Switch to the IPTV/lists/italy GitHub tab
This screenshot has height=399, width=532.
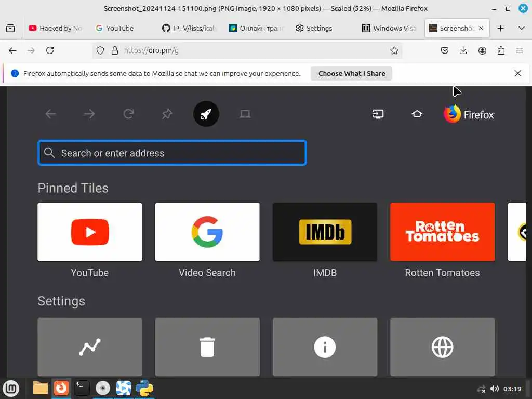(189, 28)
